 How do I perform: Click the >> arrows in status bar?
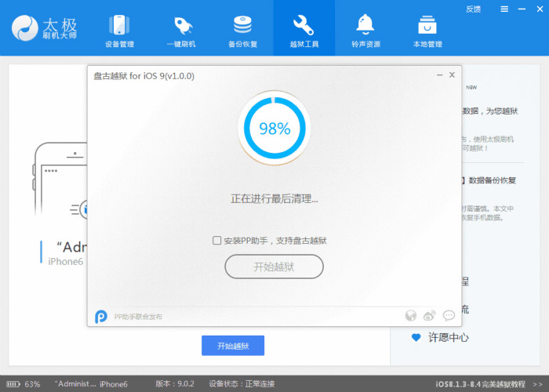point(538,384)
